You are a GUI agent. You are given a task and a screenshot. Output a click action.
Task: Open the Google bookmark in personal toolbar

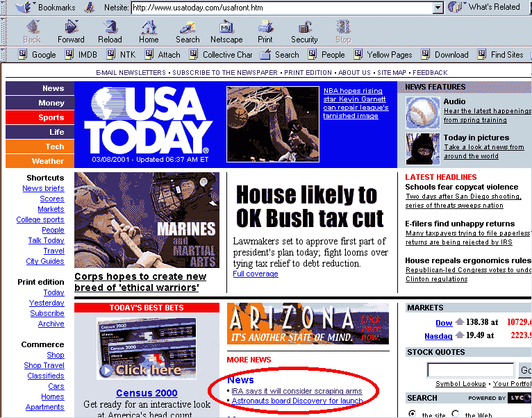[38, 55]
